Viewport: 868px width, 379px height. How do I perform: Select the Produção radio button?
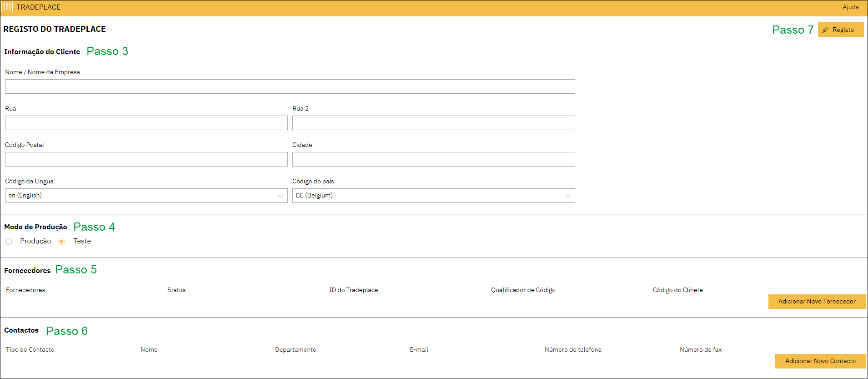[9, 241]
